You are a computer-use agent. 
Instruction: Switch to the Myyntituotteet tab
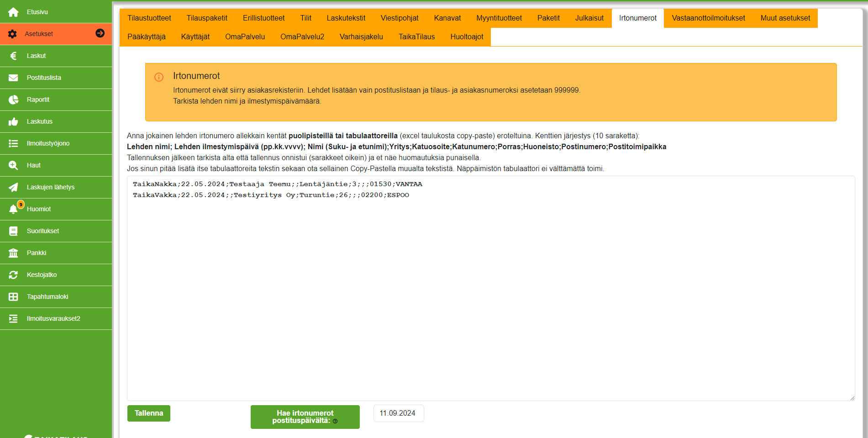[x=499, y=18]
